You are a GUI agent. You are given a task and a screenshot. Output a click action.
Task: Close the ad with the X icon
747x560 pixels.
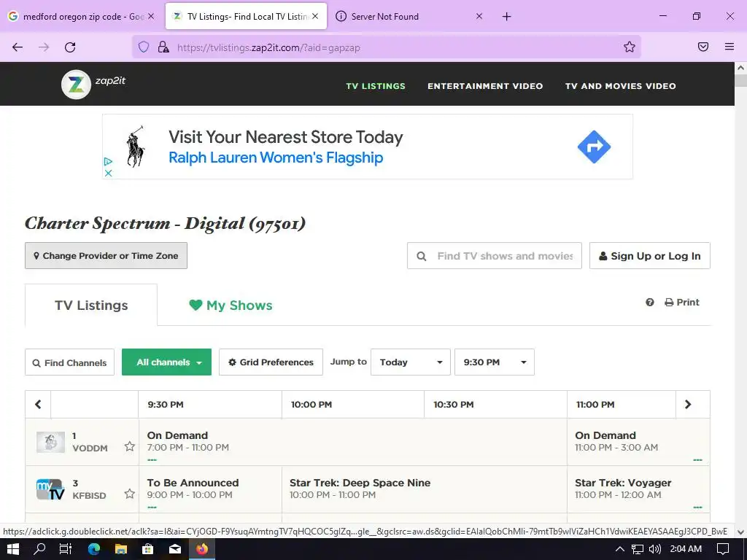point(108,173)
